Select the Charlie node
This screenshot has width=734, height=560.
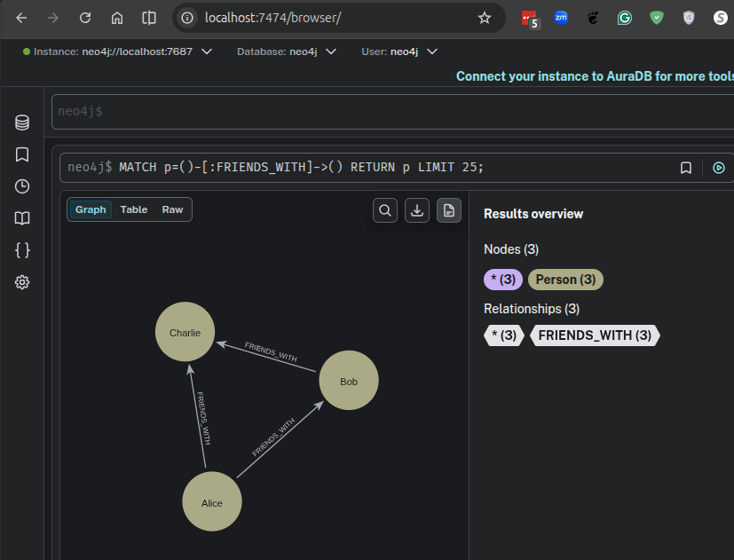coord(185,332)
